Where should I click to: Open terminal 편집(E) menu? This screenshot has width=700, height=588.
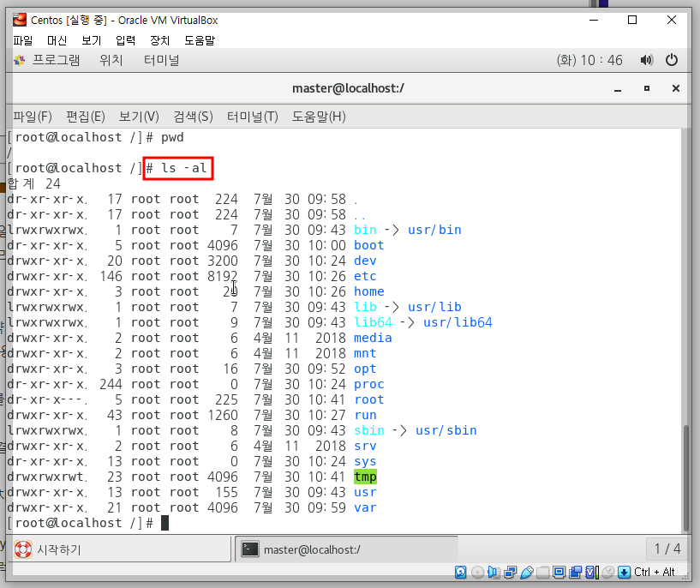(x=86, y=117)
